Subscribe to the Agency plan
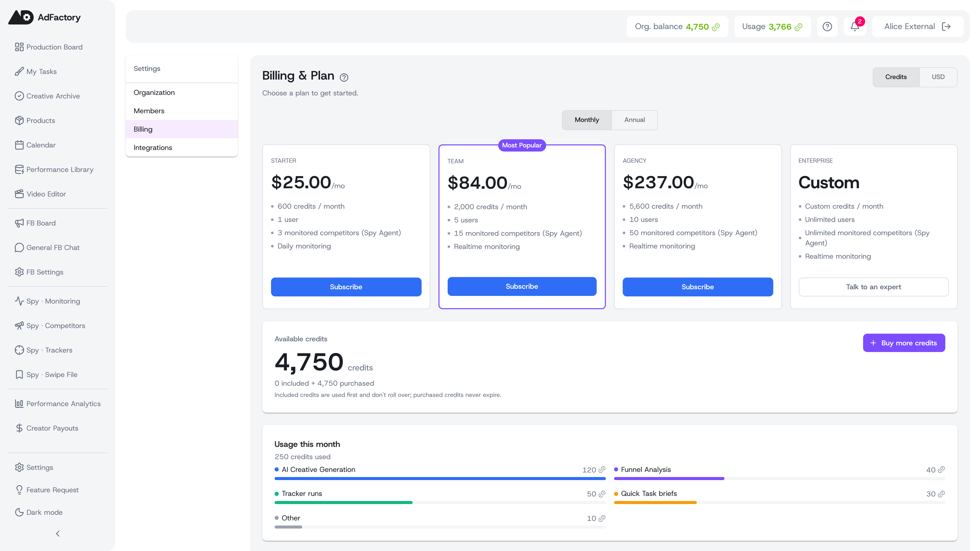 click(697, 287)
